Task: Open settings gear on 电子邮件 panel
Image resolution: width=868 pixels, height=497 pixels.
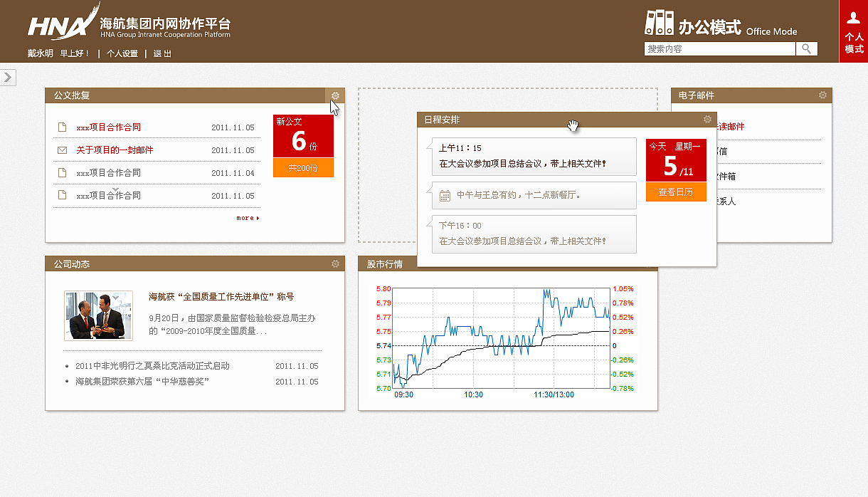Action: [x=822, y=95]
